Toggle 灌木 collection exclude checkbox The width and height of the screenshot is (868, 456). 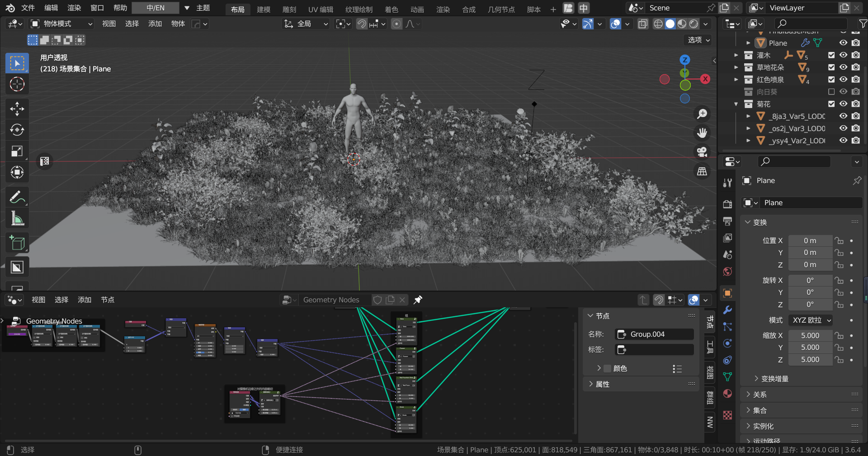(x=831, y=55)
